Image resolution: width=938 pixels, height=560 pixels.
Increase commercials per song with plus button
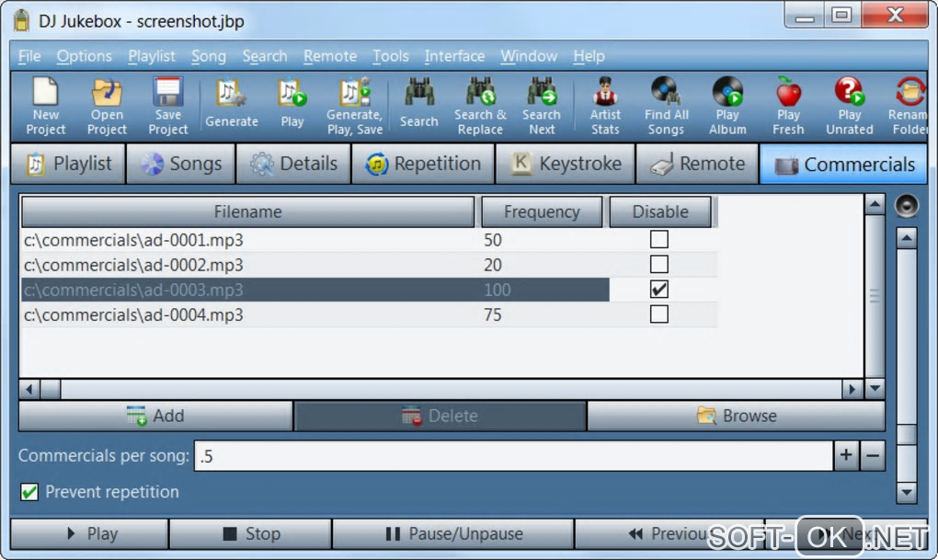[x=846, y=456]
